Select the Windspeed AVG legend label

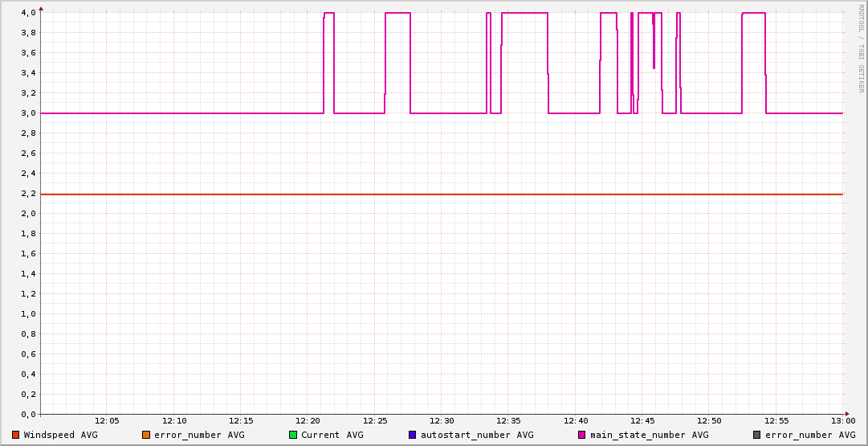pos(61,435)
